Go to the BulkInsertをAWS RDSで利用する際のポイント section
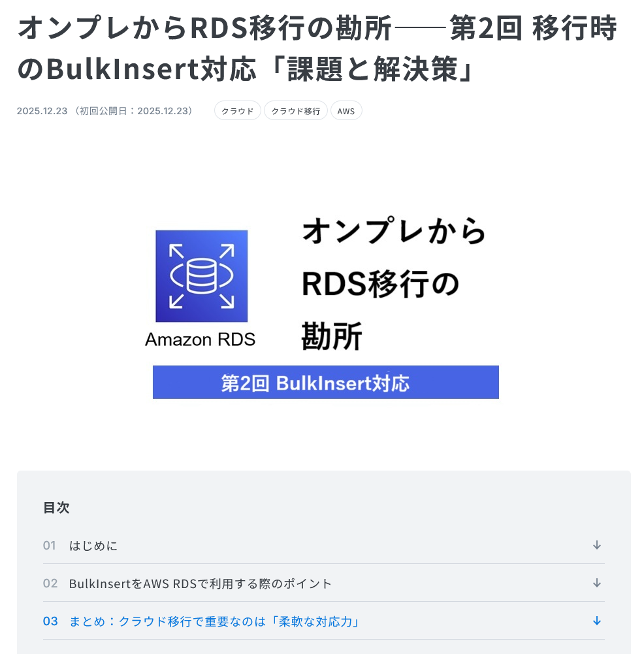The height and width of the screenshot is (654, 644). 200,584
